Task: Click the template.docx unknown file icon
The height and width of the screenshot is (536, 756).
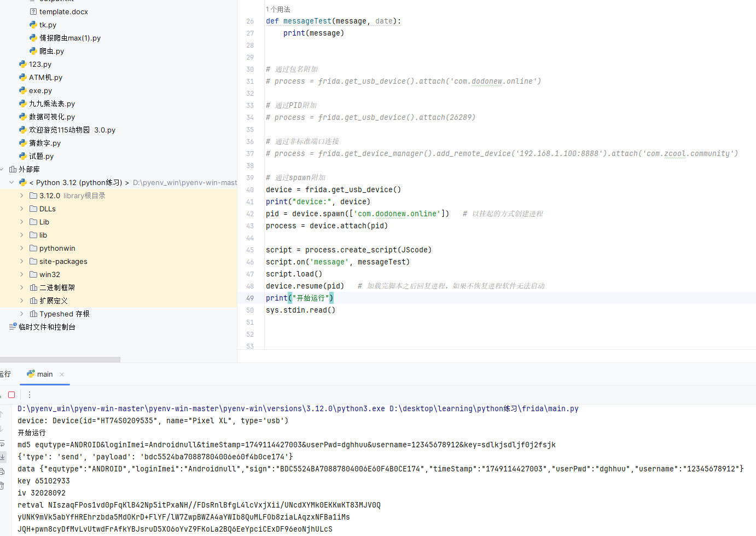Action: [x=33, y=11]
